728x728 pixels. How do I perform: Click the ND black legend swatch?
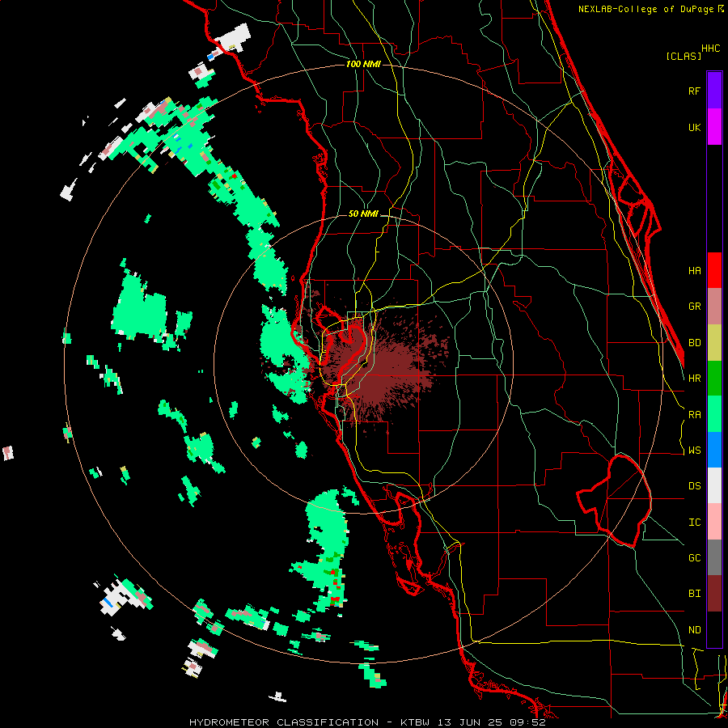pyautogui.click(x=714, y=629)
